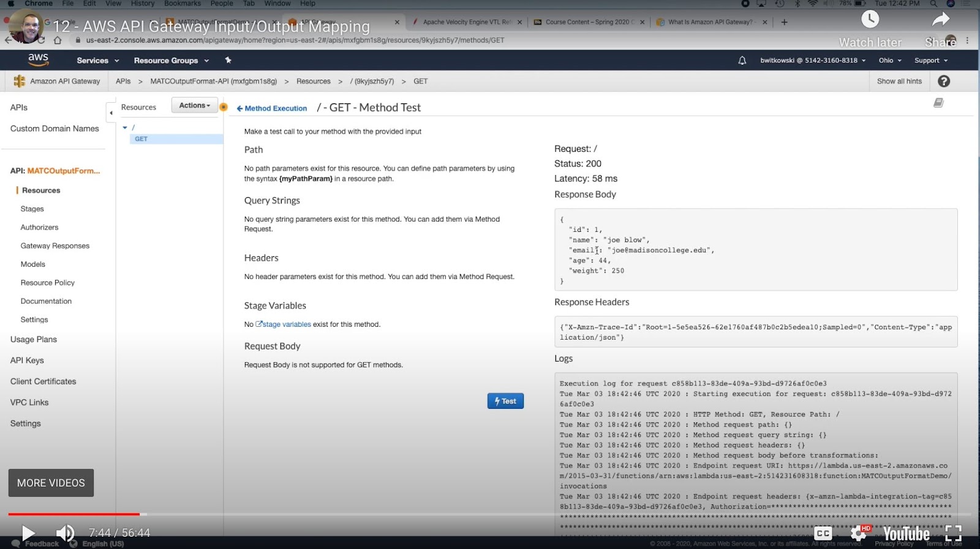Click the blue Test button

(505, 401)
